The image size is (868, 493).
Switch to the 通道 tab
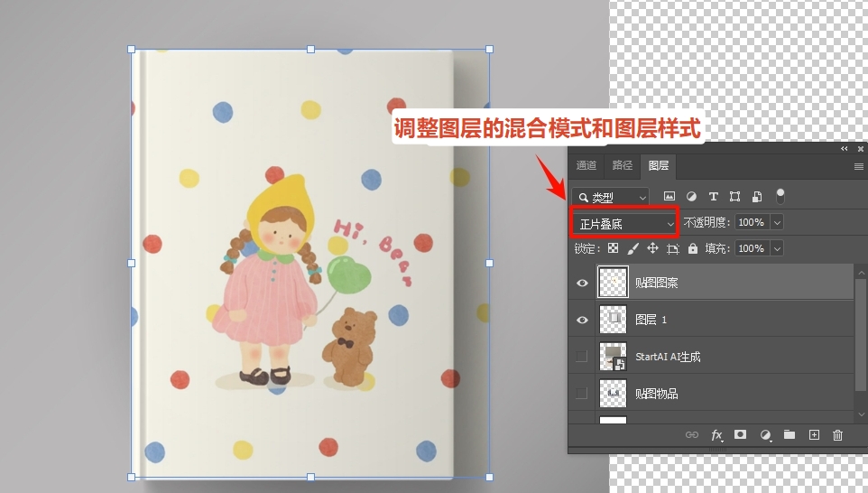(x=586, y=166)
